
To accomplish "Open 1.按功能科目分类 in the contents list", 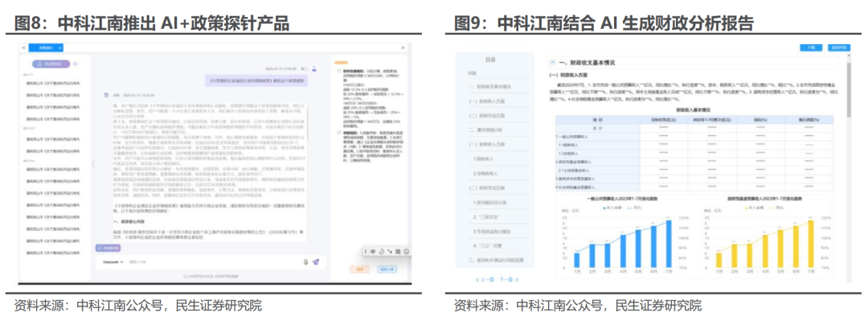I will tap(491, 202).
